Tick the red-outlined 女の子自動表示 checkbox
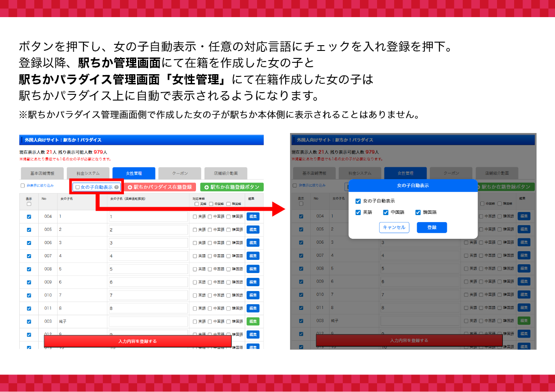555x392 pixels. (x=78, y=187)
